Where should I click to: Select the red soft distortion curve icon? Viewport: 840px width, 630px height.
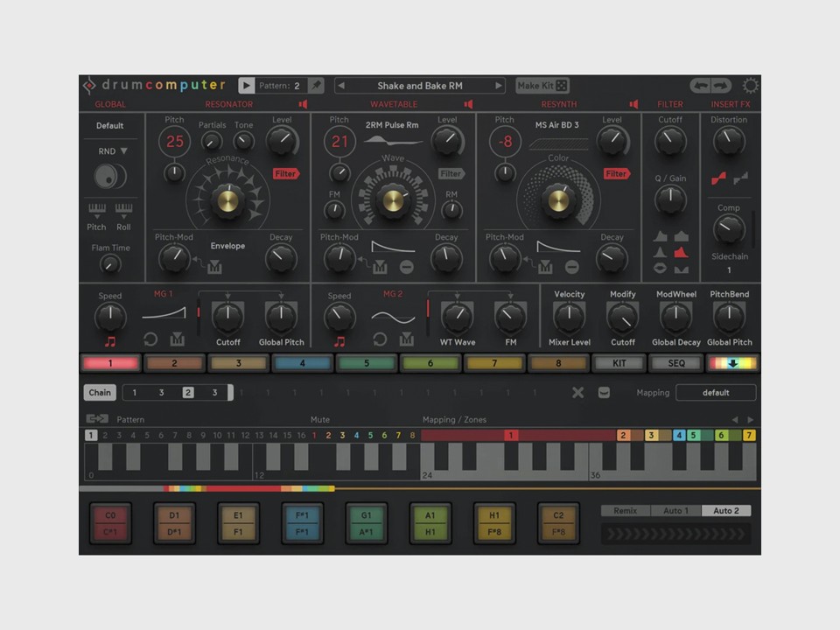(718, 178)
